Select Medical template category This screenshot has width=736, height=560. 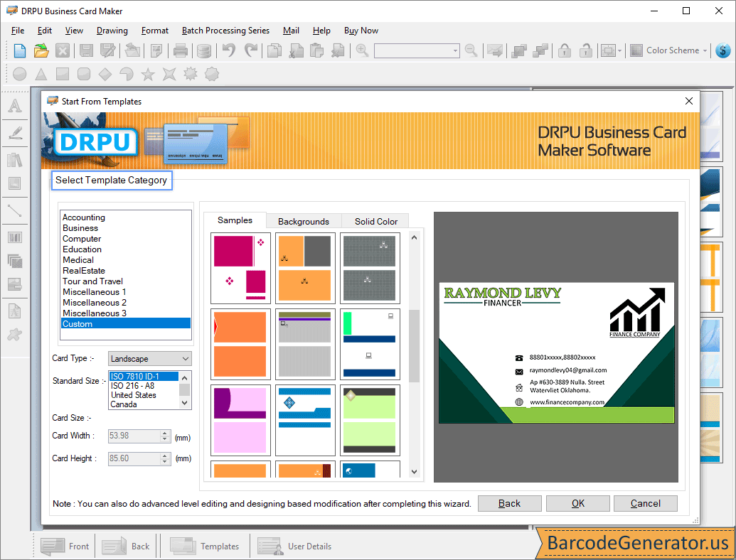pos(78,260)
